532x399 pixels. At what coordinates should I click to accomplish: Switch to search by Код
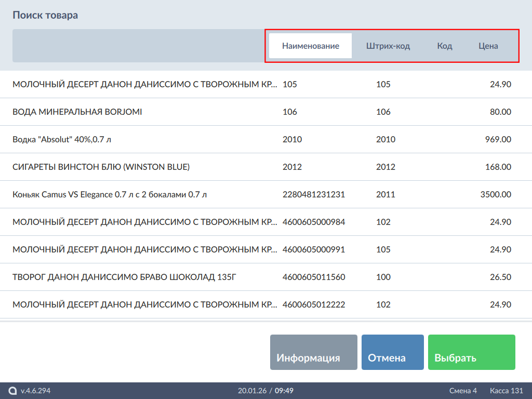pos(444,46)
